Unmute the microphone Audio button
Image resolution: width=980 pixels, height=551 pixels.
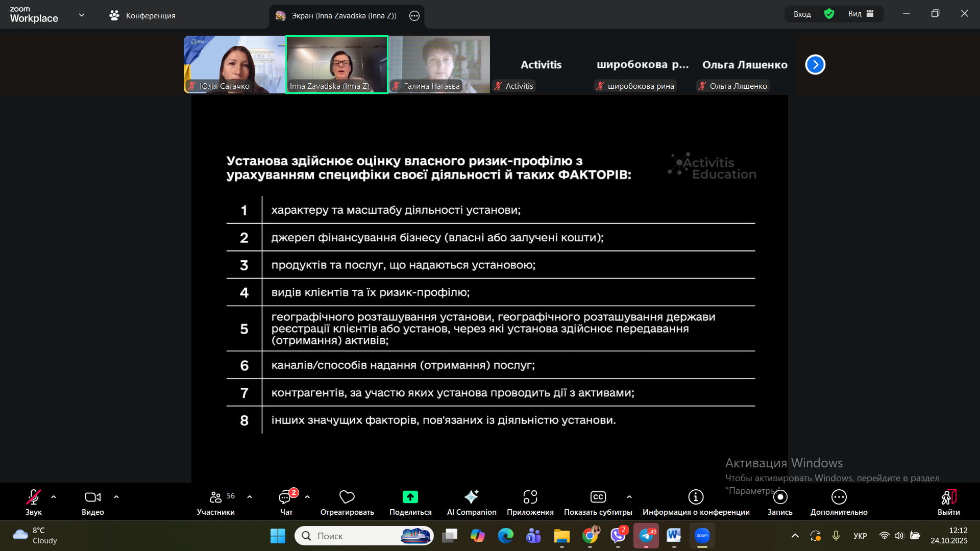click(x=33, y=497)
